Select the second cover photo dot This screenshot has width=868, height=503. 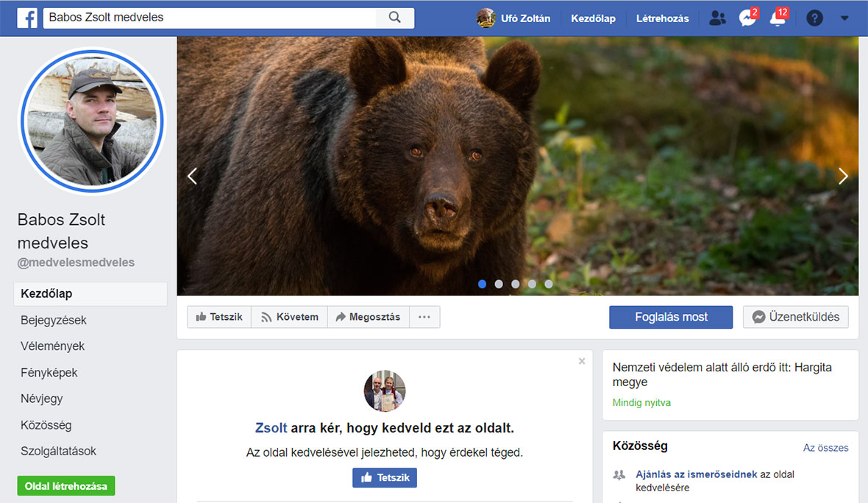tap(499, 284)
